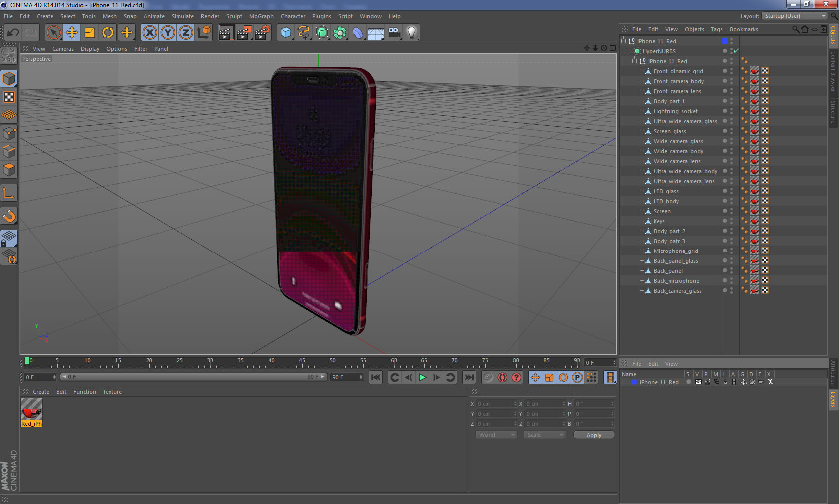Activate the Scale tool in top toolbar
Screen dimensions: 839x504
point(90,33)
